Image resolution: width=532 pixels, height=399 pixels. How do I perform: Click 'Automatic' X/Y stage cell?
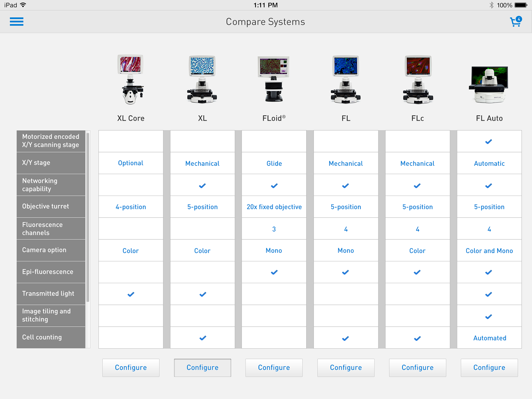tap(489, 163)
